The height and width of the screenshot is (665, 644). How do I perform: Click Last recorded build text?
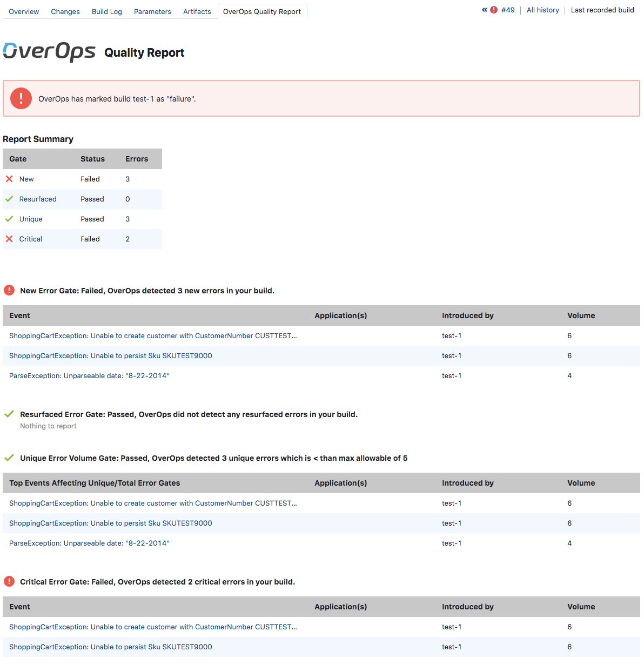click(602, 10)
